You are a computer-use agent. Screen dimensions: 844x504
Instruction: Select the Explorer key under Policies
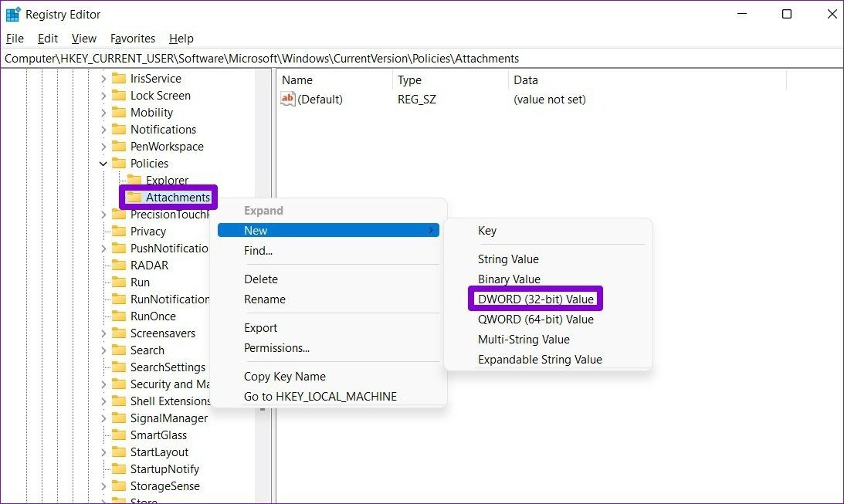(x=167, y=181)
